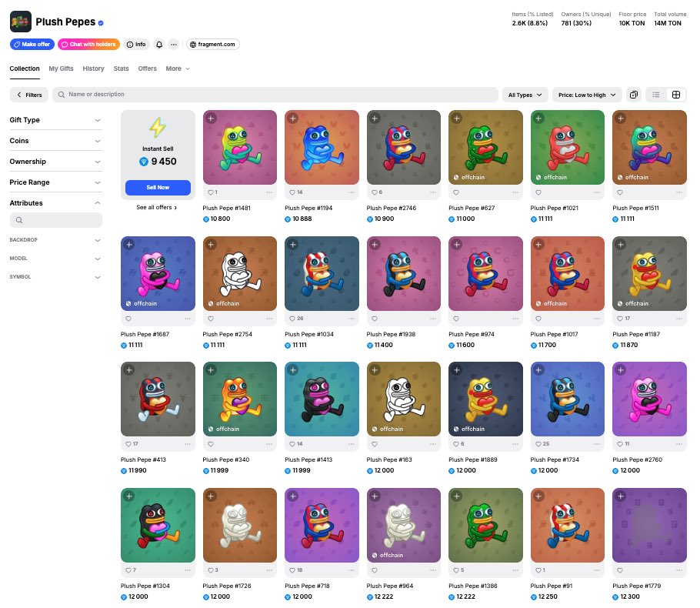
Task: Open more options for Plush Pepe #1511
Action: pos(679,192)
